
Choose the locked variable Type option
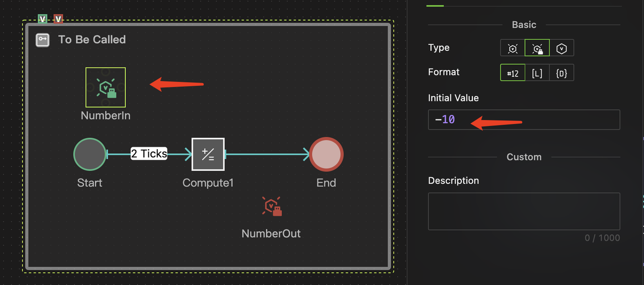[x=537, y=48]
